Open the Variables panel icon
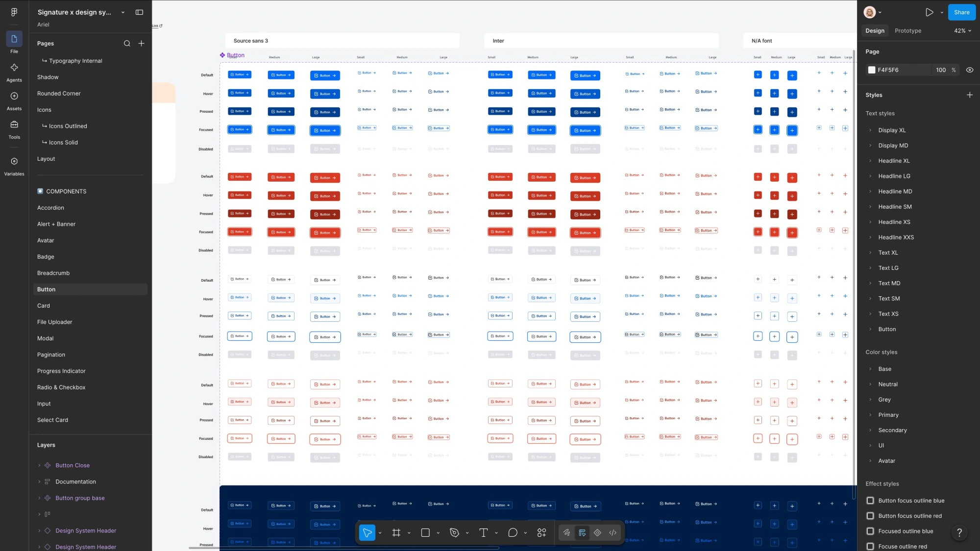980x551 pixels. click(x=14, y=161)
